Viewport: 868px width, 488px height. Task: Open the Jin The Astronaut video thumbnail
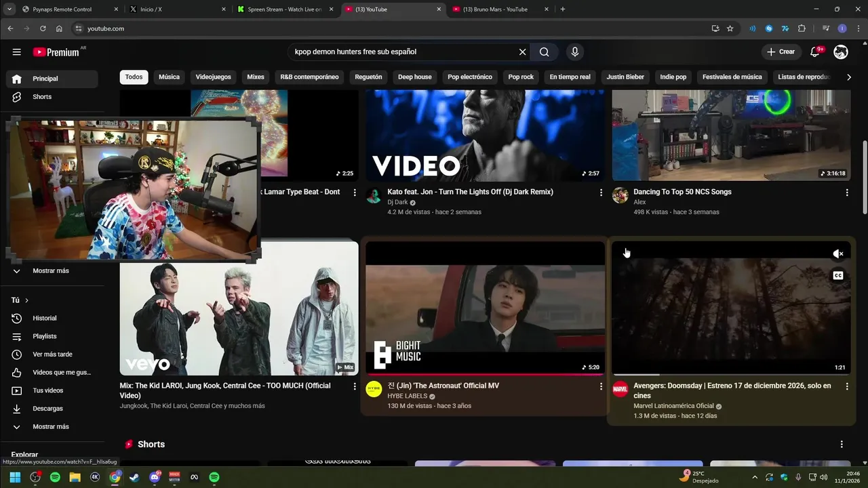pos(485,308)
